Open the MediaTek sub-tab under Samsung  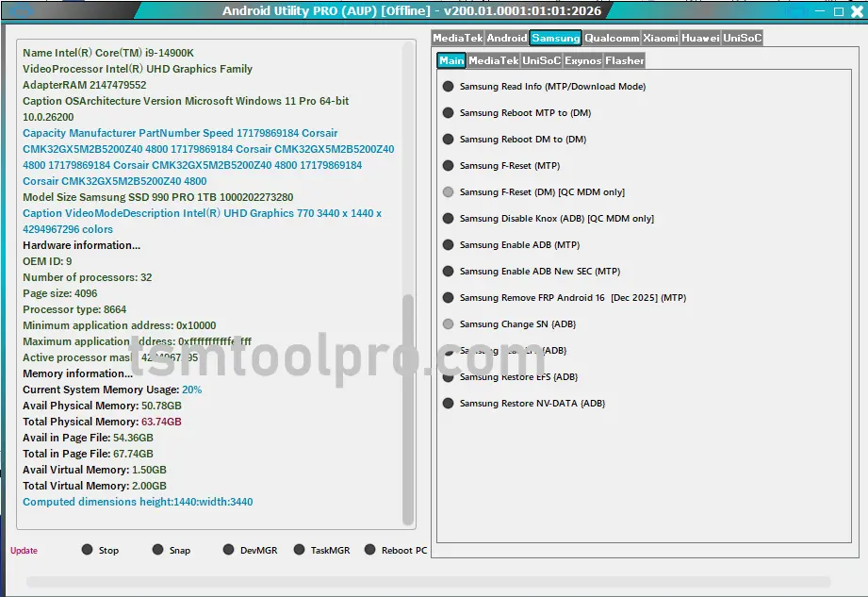click(x=493, y=61)
